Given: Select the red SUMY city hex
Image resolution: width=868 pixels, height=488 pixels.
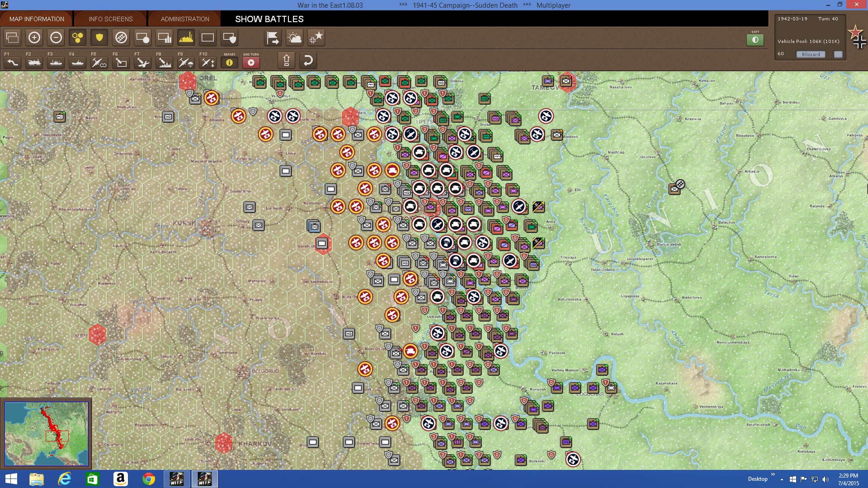Looking at the screenshot, I should click(97, 334).
